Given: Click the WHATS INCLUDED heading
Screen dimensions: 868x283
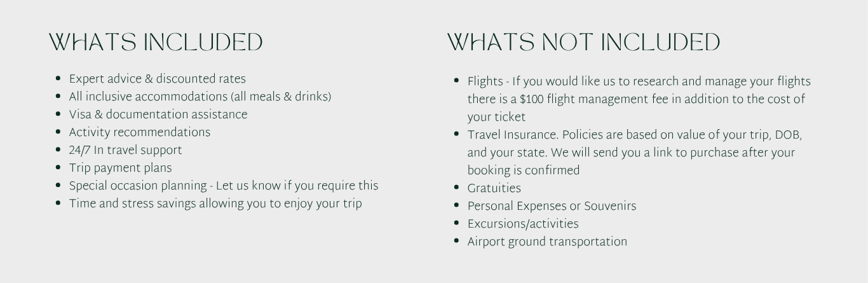Looking at the screenshot, I should [156, 43].
